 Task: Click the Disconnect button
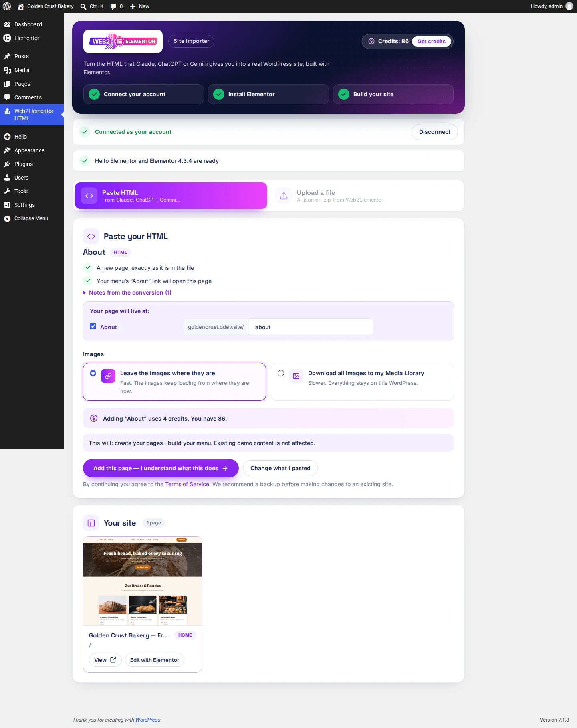click(x=434, y=132)
